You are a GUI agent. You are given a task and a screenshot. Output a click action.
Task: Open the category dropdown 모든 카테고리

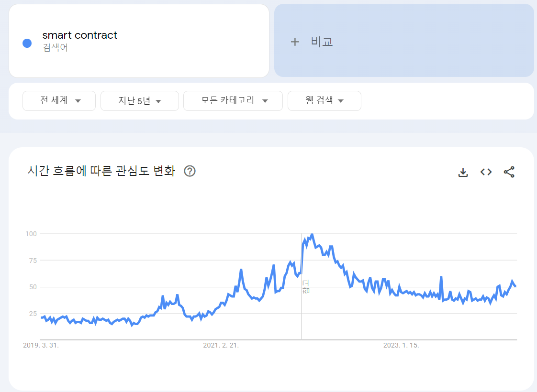[233, 100]
